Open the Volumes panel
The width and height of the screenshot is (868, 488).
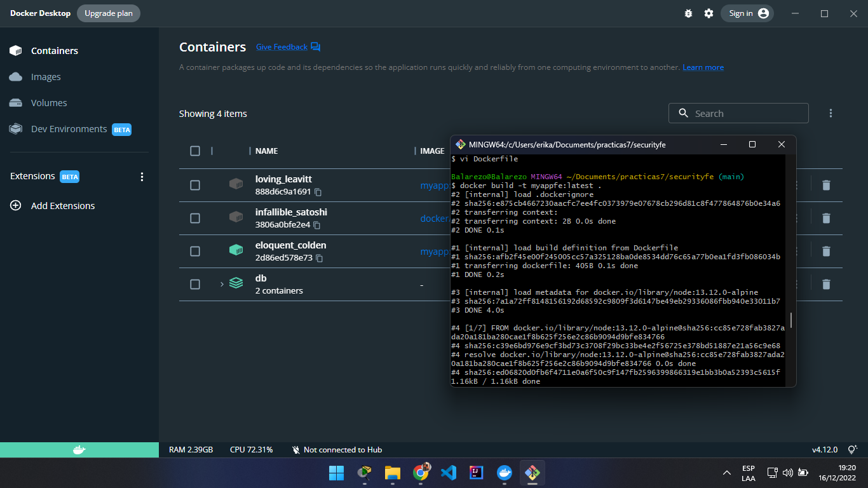click(x=48, y=102)
